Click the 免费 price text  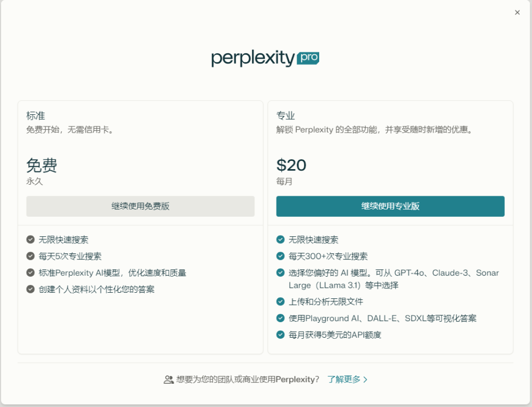[x=40, y=165]
